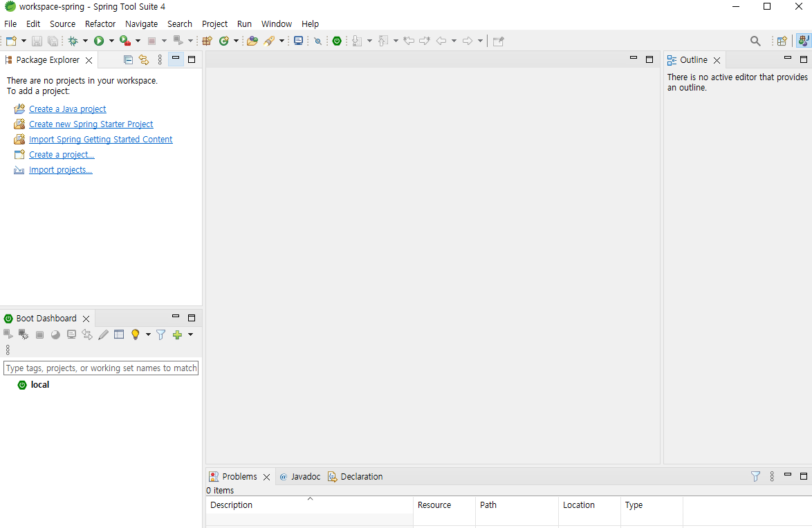Open Package Explorer view menu (three dots)

pos(160,60)
